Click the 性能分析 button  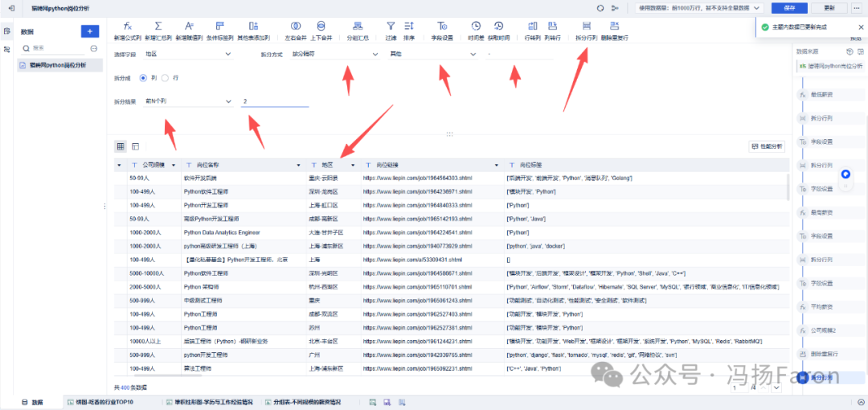[x=766, y=146]
